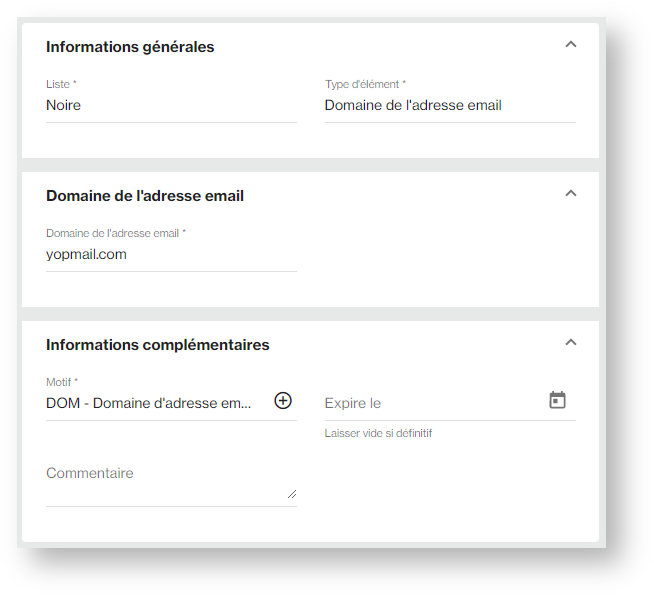Collapse the Informations complémentaires section chevron

[x=571, y=342]
